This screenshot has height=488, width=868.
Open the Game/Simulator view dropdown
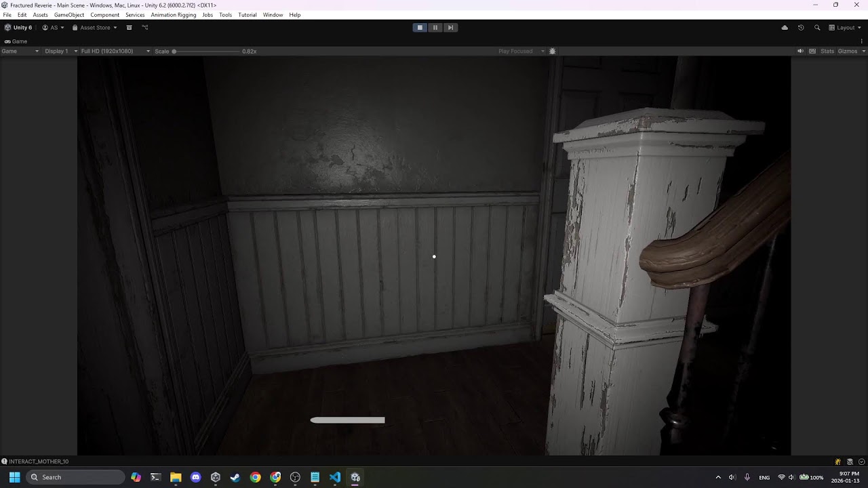(20, 51)
